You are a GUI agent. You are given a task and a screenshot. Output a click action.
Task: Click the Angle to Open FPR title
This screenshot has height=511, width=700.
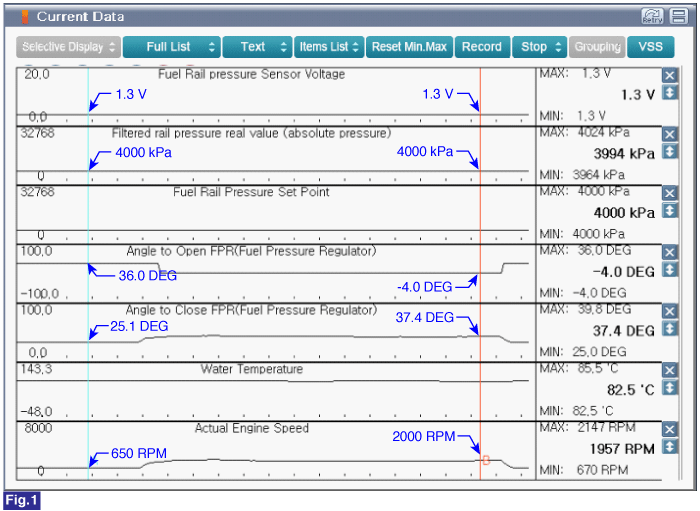(251, 251)
